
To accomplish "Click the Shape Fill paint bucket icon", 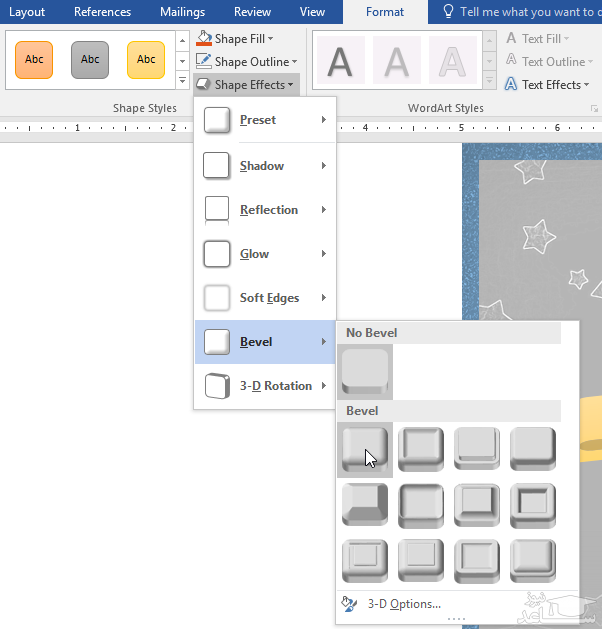I will pyautogui.click(x=204, y=39).
